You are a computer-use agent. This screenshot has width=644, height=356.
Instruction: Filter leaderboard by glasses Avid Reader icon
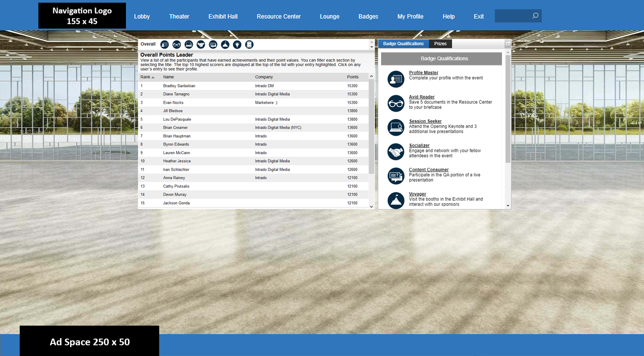pyautogui.click(x=176, y=44)
